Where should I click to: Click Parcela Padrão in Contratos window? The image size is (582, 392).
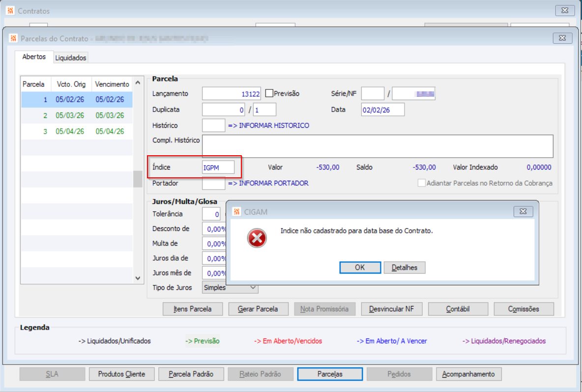pos(191,374)
